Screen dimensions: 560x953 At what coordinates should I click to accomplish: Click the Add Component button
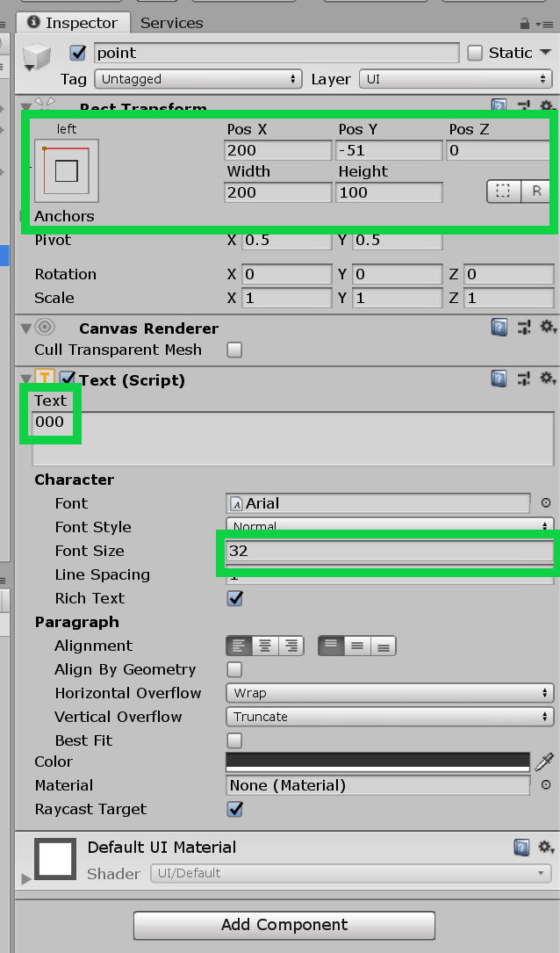(x=284, y=925)
